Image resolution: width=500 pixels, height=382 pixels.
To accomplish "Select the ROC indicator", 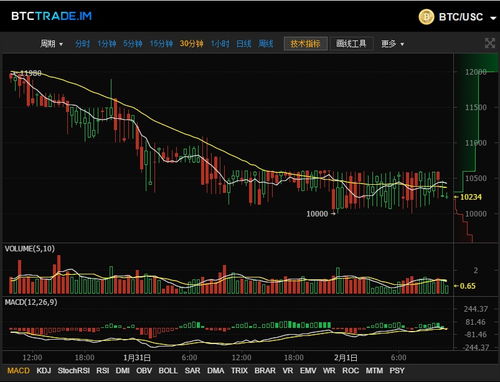I will (350, 371).
